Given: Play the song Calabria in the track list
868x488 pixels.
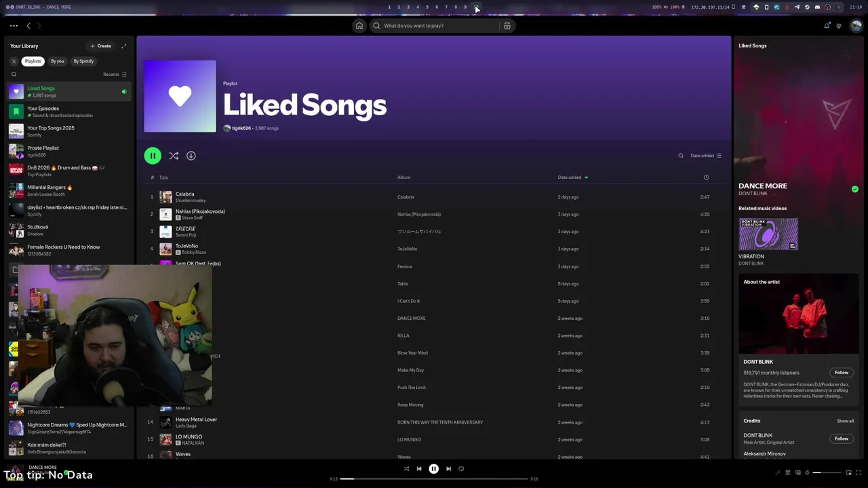Looking at the screenshot, I should coord(434,197).
